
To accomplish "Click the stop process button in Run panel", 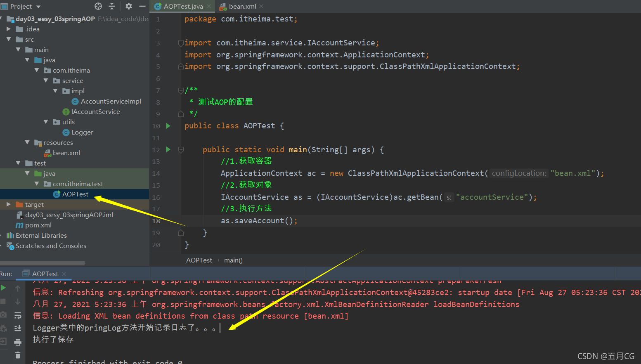I will pos(3,301).
